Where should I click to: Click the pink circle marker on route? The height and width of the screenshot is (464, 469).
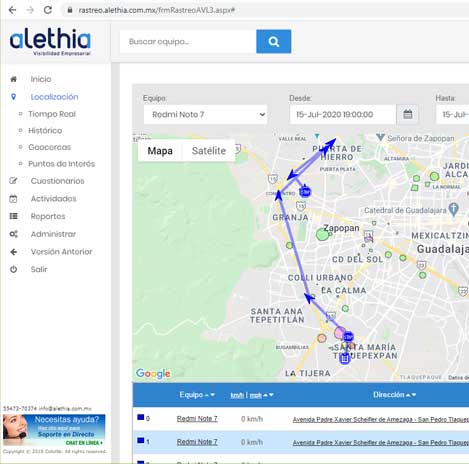(x=340, y=332)
